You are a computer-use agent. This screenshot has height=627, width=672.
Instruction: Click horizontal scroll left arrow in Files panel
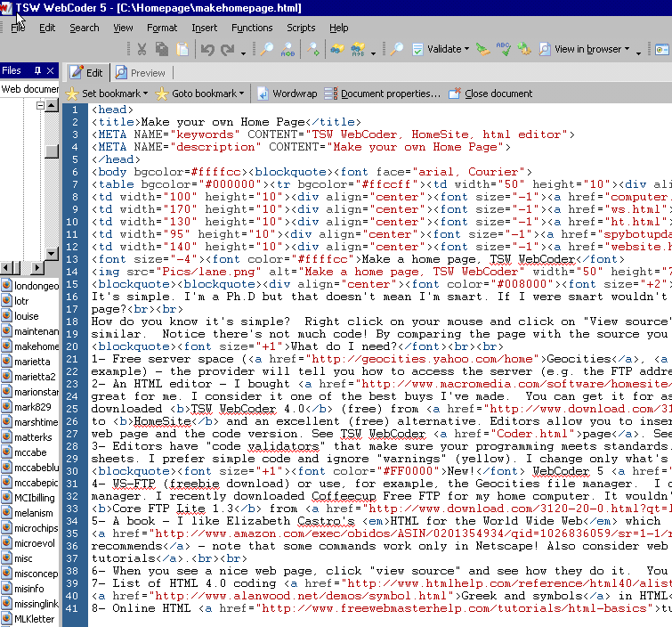click(6, 268)
